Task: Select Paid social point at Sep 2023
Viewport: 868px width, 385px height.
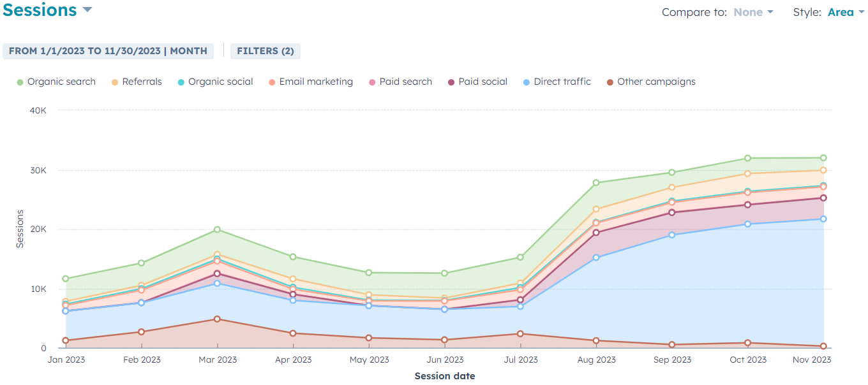Action: click(672, 212)
